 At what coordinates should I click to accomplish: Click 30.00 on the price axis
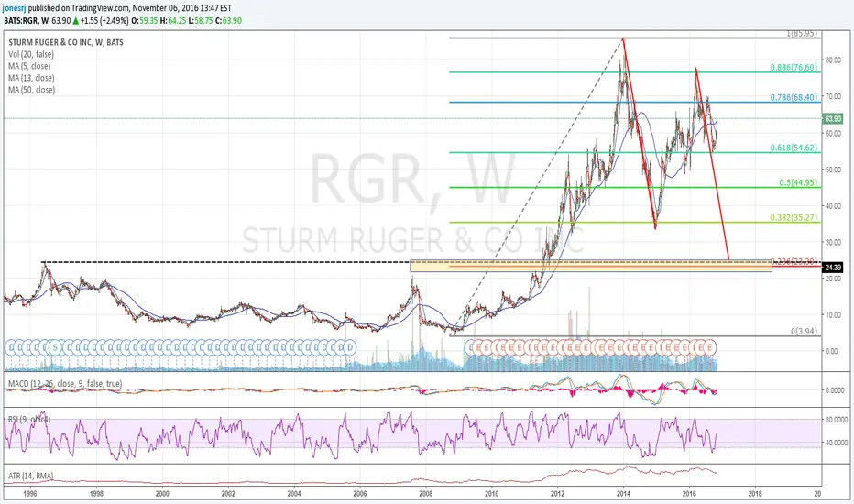tap(833, 242)
